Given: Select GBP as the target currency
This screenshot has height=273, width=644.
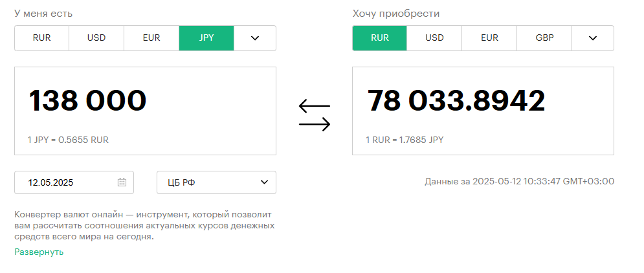Looking at the screenshot, I should (544, 38).
